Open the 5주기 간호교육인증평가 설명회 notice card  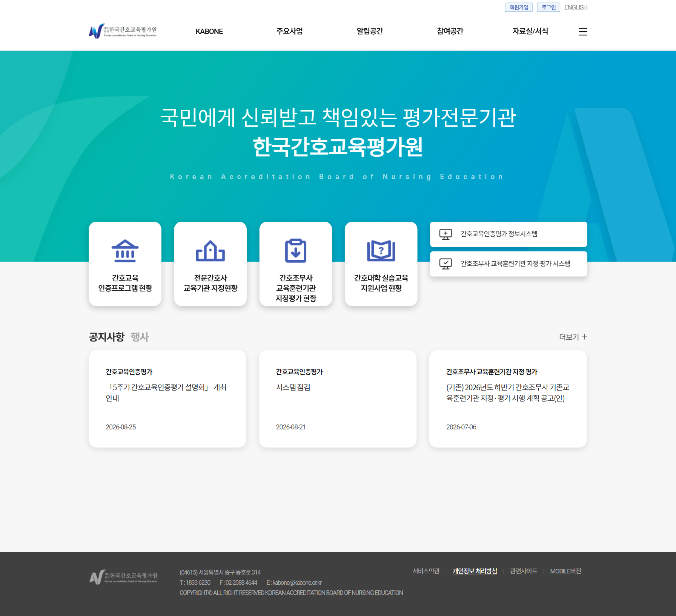coord(167,399)
